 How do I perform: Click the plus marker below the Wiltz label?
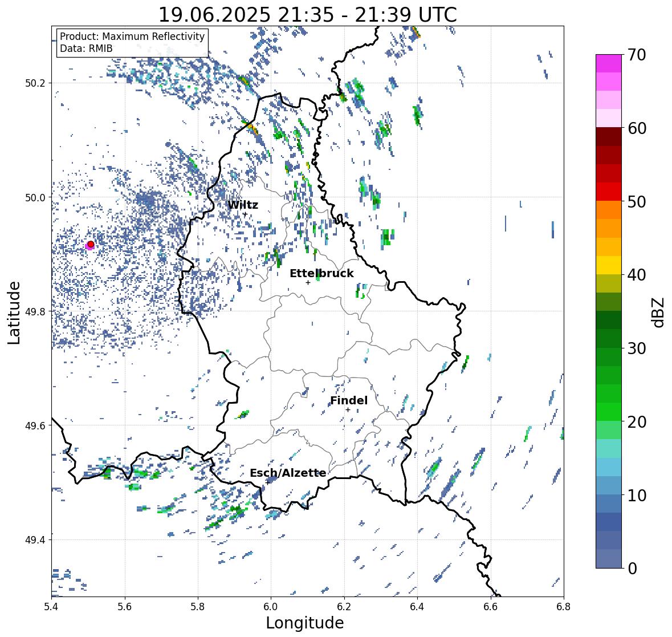pos(245,214)
